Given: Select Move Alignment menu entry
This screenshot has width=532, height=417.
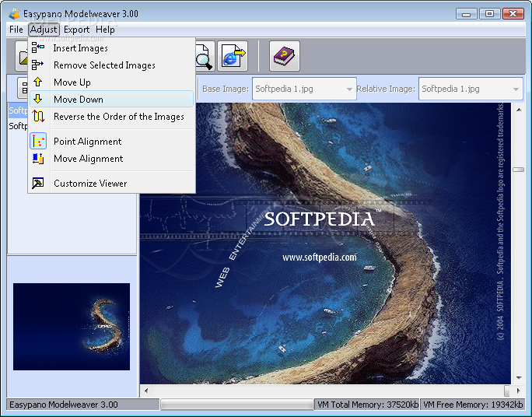Looking at the screenshot, I should 112,159.
